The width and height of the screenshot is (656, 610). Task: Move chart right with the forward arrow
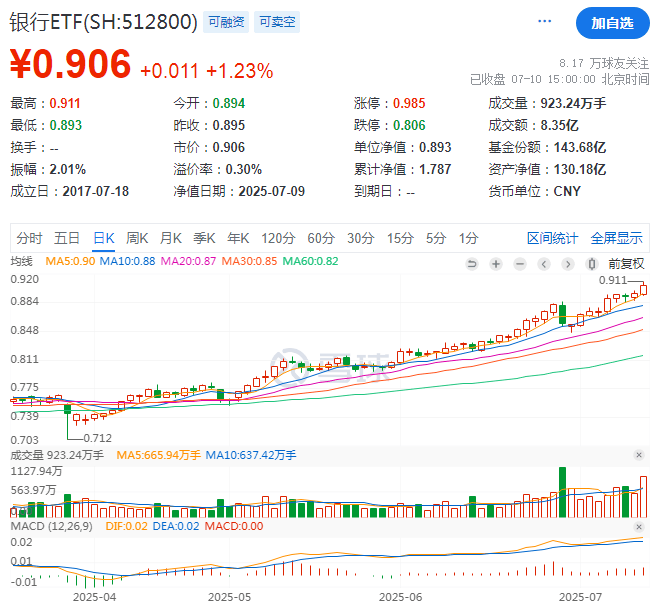[x=568, y=264]
